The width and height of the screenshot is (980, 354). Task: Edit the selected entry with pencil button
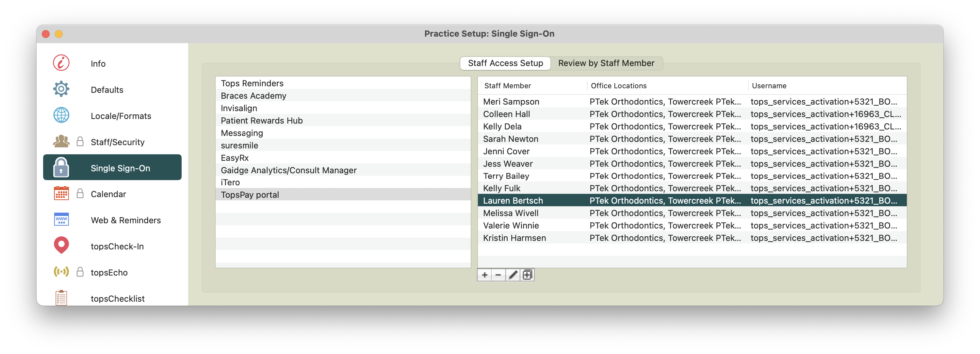click(x=513, y=275)
